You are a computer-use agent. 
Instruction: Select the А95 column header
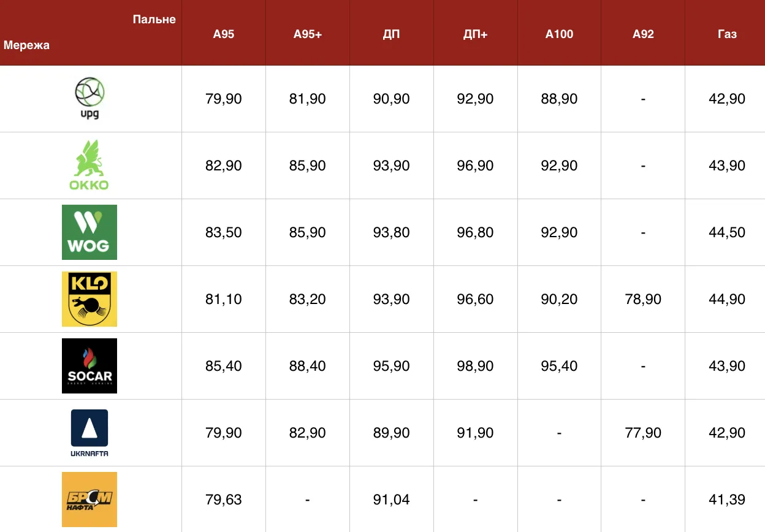224,34
